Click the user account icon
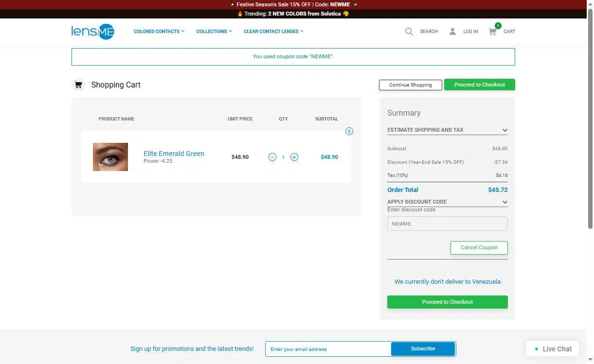 [x=452, y=32]
